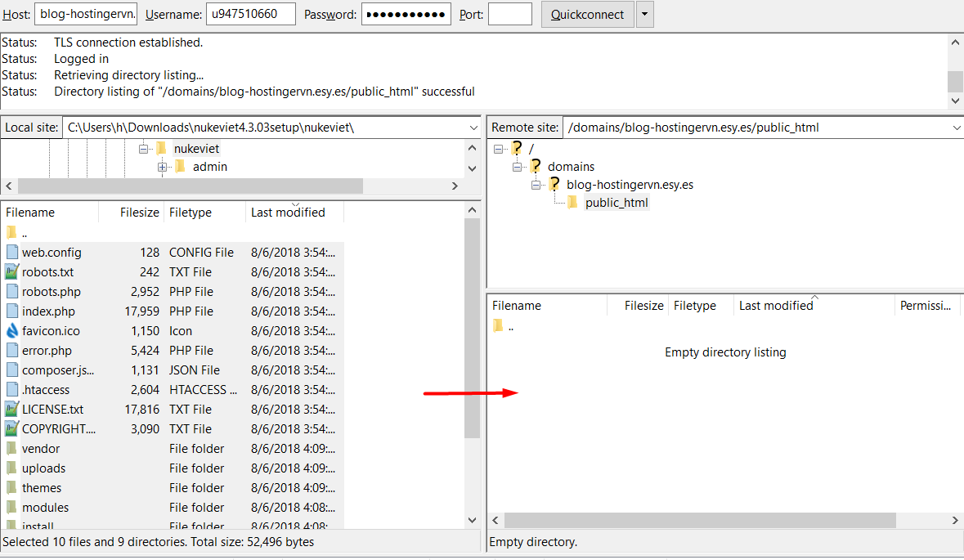Open the Local site path dropdown
The image size is (964, 560).
473,128
